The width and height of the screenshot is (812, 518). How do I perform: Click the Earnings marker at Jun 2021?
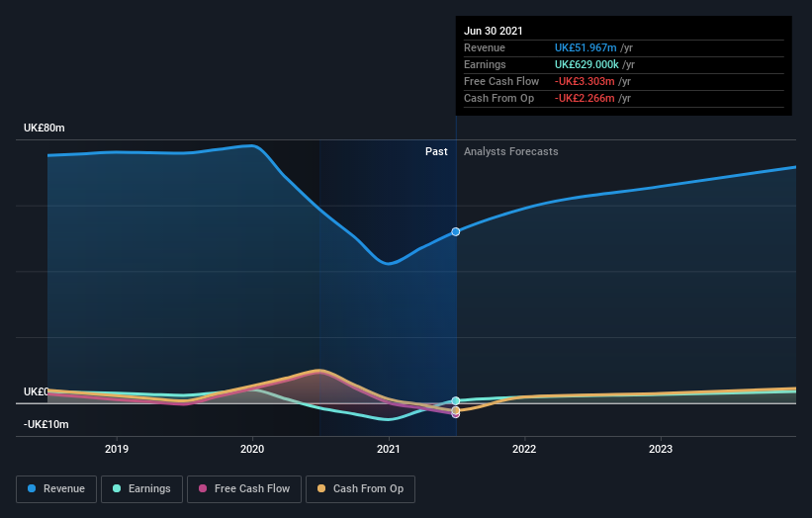click(456, 401)
